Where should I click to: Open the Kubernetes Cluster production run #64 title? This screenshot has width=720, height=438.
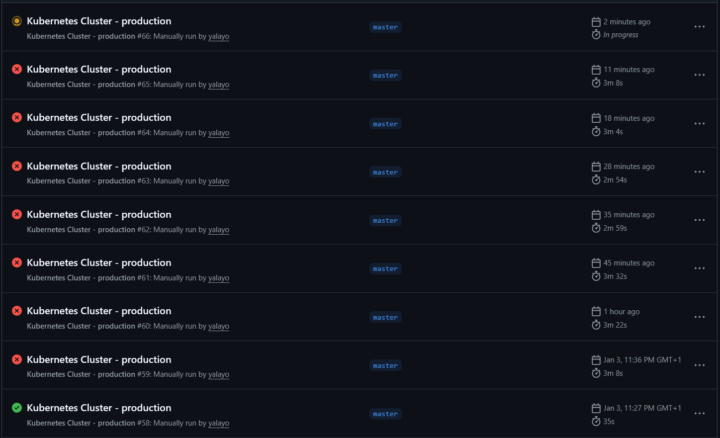(x=99, y=118)
